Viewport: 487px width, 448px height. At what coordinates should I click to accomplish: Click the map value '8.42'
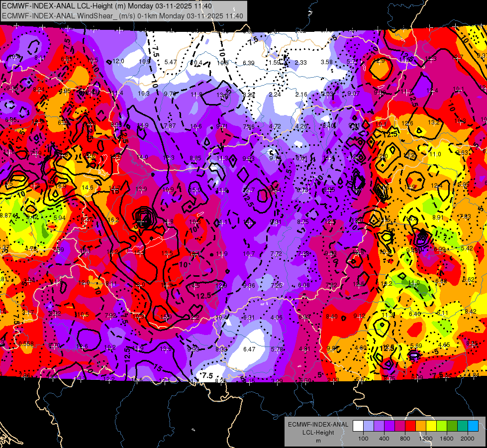pyautogui.click(x=471, y=311)
